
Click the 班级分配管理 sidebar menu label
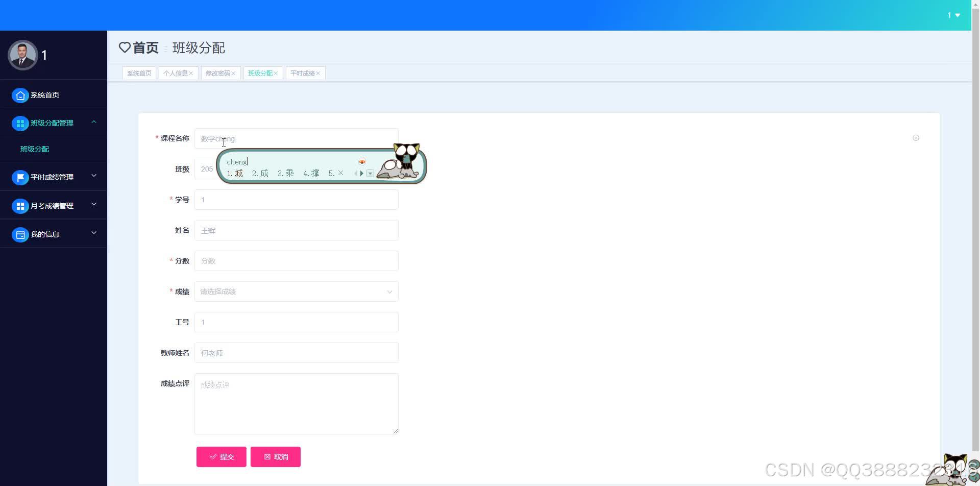[52, 123]
